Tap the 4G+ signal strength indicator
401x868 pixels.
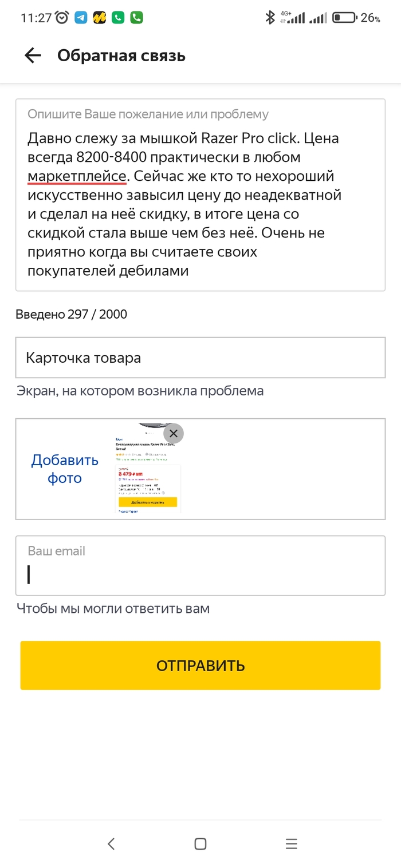click(293, 18)
